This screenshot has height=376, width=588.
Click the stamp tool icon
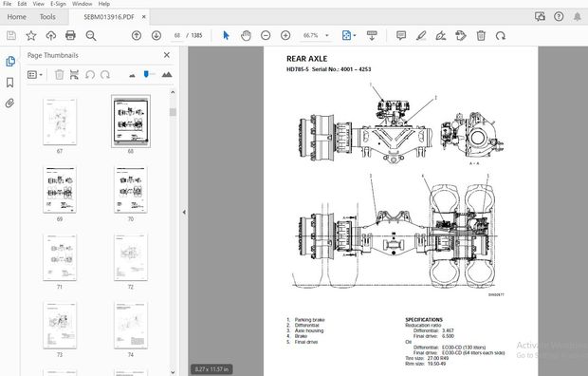click(461, 36)
